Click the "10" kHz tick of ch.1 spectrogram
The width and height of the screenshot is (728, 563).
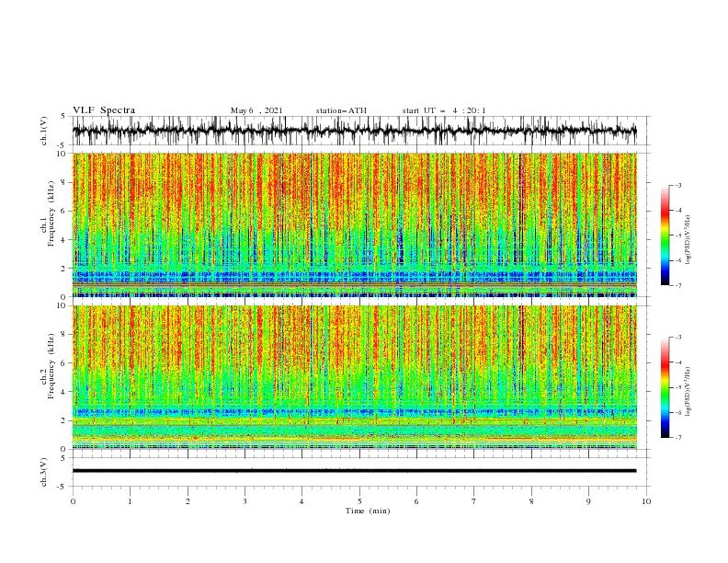coord(63,154)
